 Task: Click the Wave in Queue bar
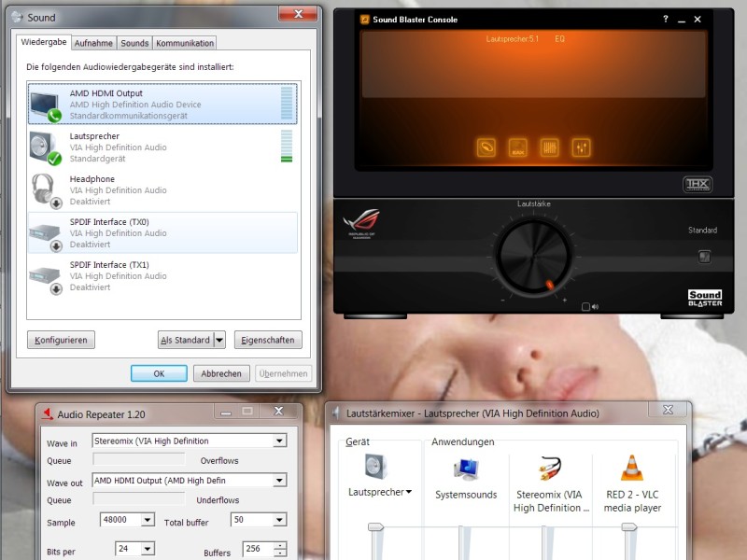pyautogui.click(x=139, y=459)
